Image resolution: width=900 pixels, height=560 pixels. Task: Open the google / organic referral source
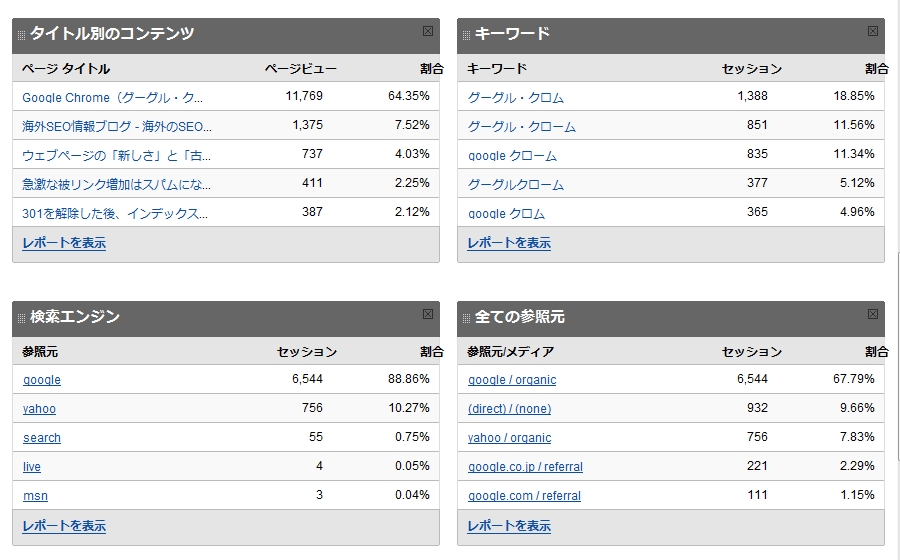tap(512, 380)
